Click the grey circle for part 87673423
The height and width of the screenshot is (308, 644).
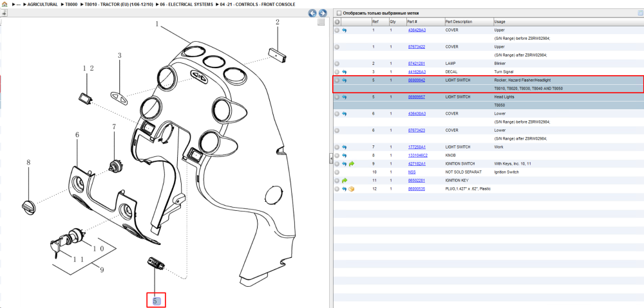click(337, 131)
